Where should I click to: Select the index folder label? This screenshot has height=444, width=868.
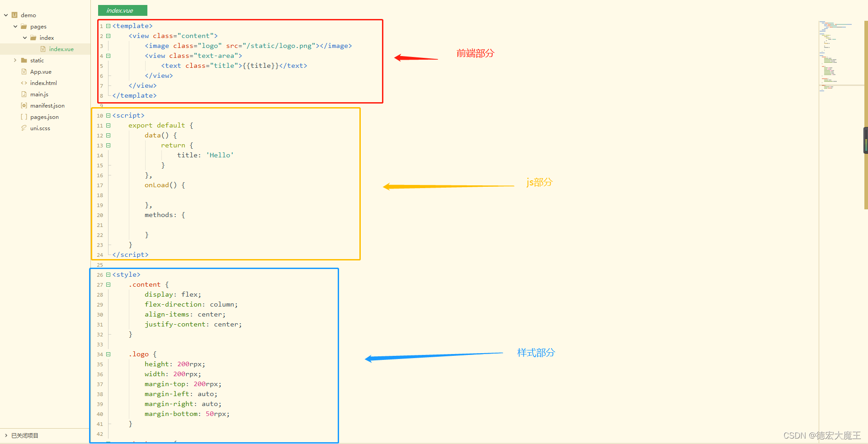(x=47, y=38)
